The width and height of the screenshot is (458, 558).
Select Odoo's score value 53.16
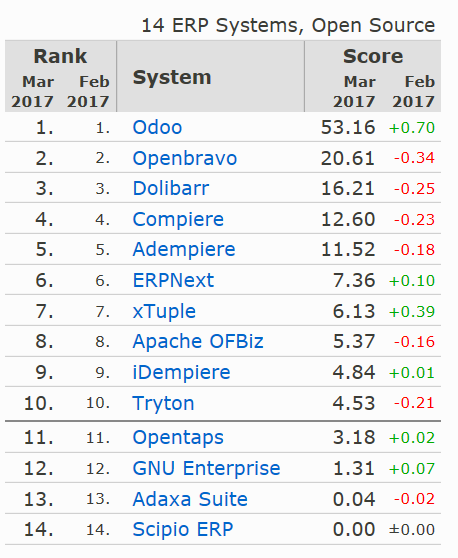348,127
